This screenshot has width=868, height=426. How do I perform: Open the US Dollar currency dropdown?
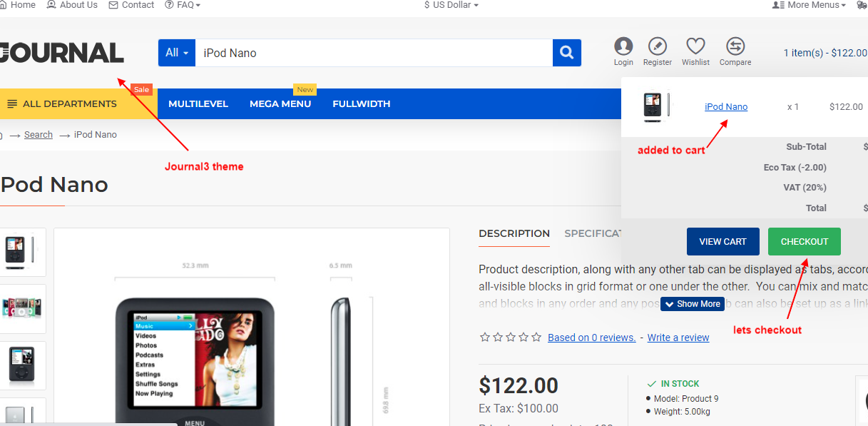[x=451, y=5]
